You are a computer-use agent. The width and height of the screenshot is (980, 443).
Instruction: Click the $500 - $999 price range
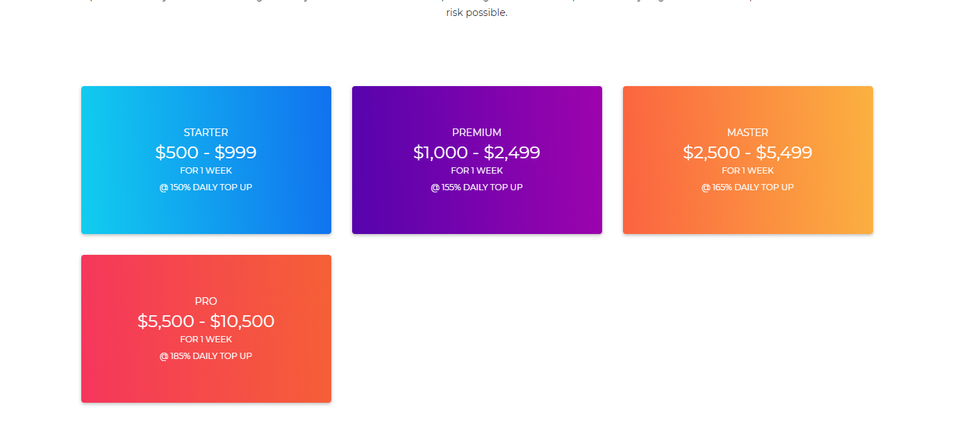(x=206, y=153)
